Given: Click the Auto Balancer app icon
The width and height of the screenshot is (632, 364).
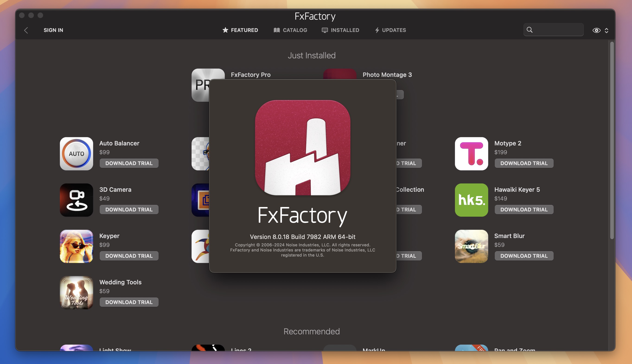Looking at the screenshot, I should click(76, 154).
